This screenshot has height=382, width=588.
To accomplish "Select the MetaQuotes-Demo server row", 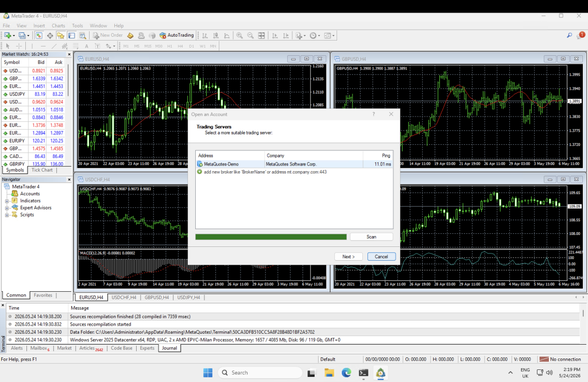I will click(295, 164).
